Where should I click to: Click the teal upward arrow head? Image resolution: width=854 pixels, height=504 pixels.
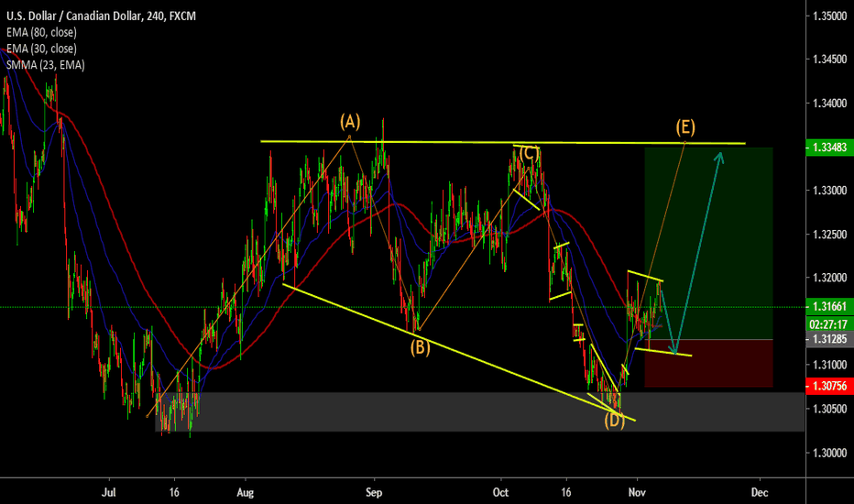pos(719,158)
